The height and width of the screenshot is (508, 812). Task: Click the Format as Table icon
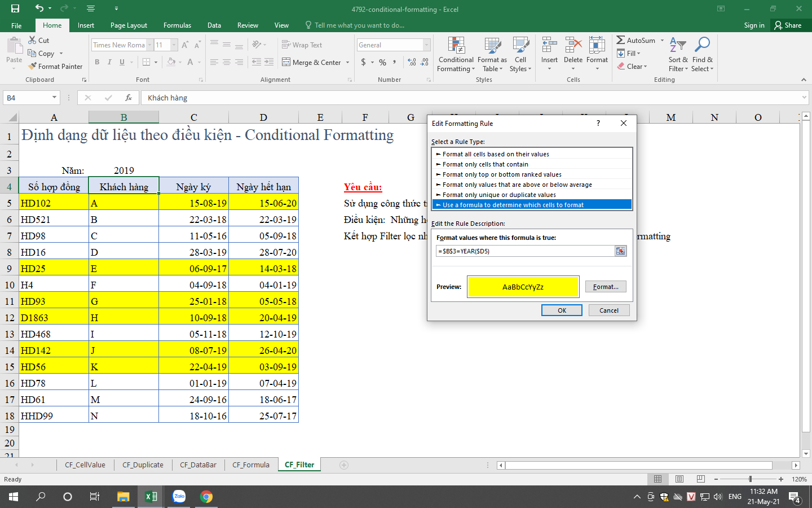(492, 46)
